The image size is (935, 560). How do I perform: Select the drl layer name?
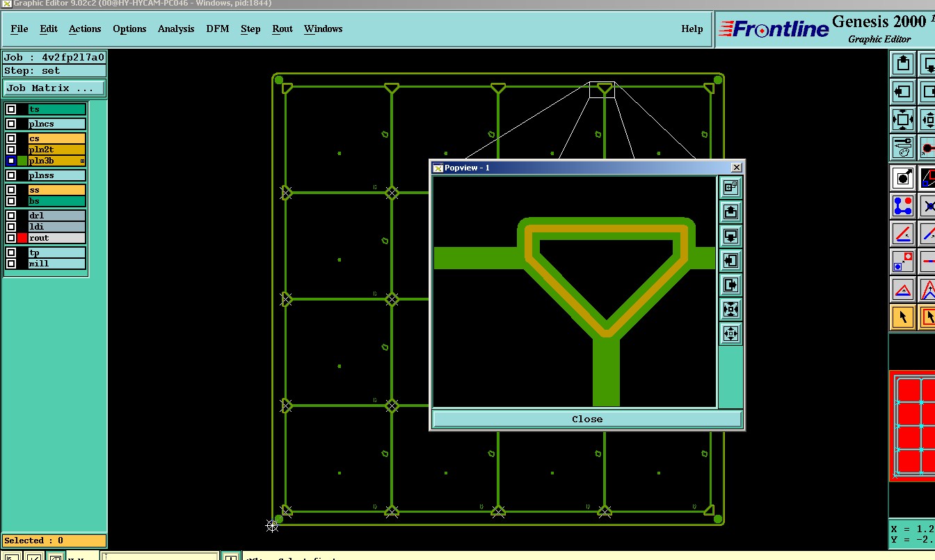(x=57, y=216)
